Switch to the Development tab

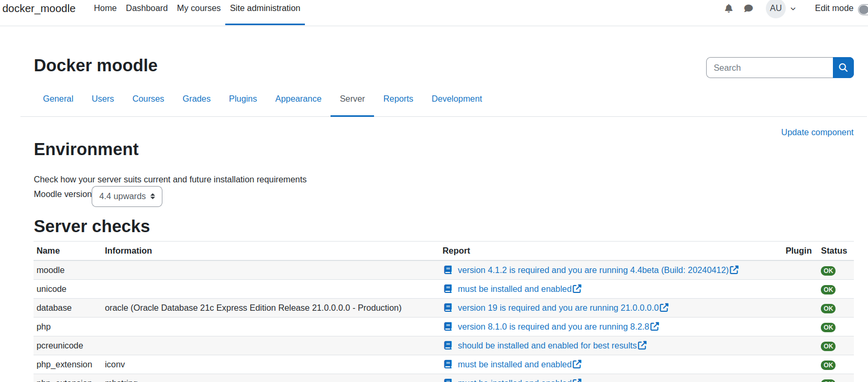(457, 99)
